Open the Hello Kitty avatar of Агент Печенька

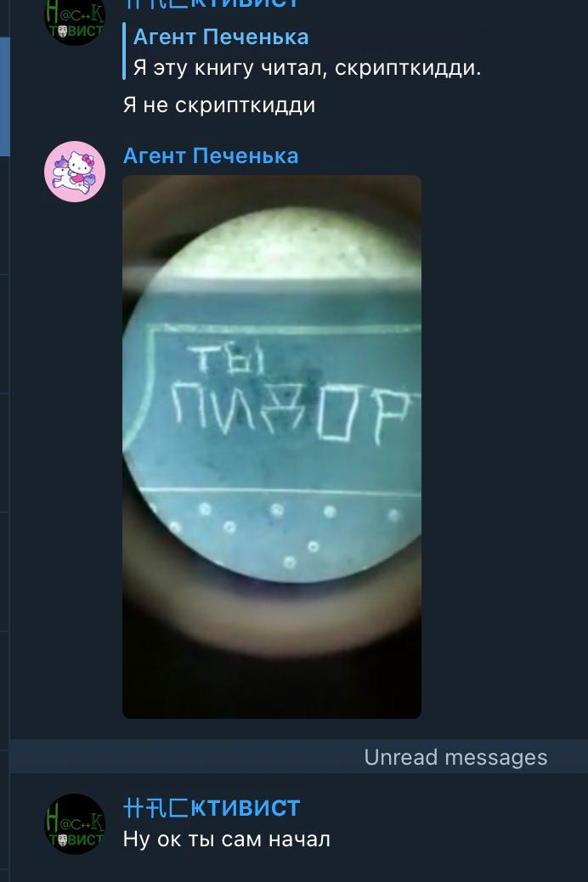click(x=75, y=172)
